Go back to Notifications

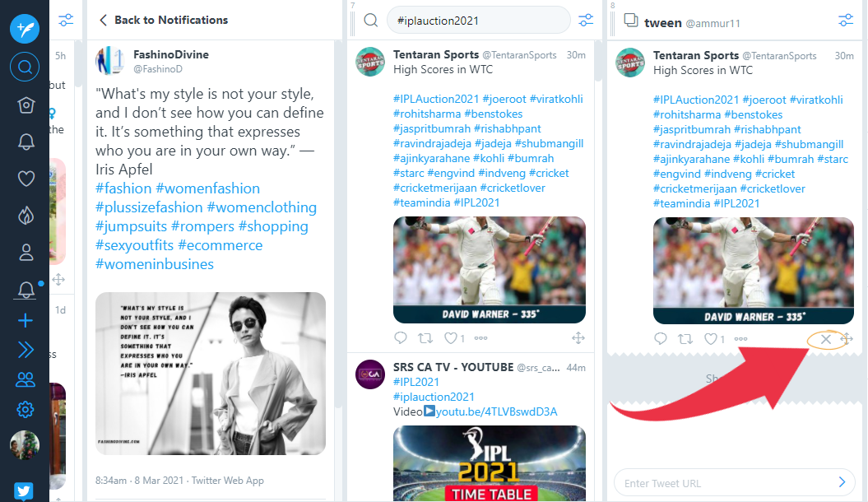click(163, 20)
